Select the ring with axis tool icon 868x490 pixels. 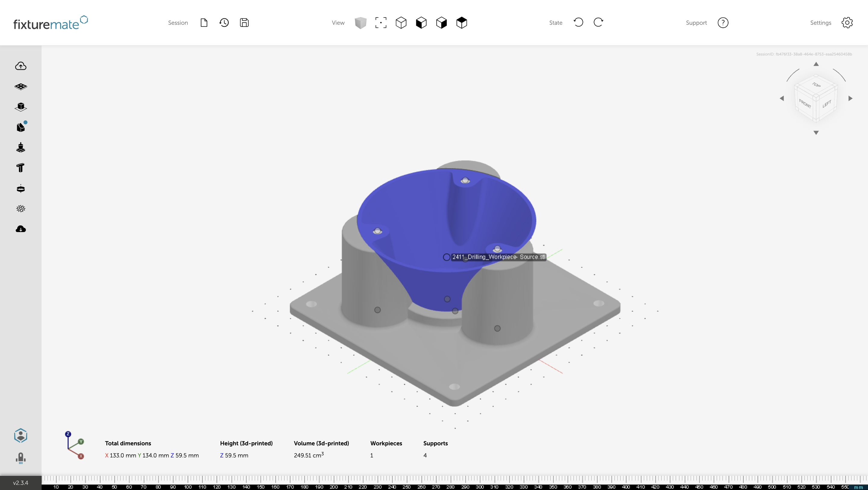pyautogui.click(x=20, y=189)
